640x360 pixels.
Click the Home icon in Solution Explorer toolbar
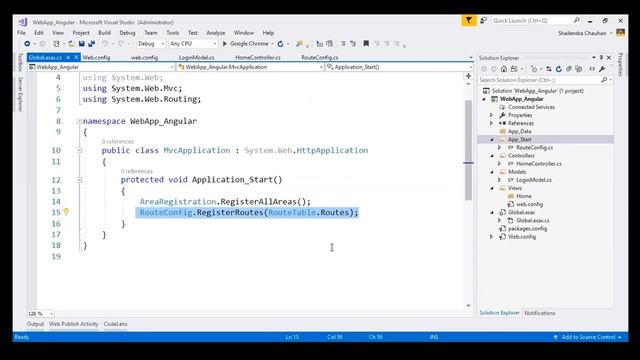(504, 69)
